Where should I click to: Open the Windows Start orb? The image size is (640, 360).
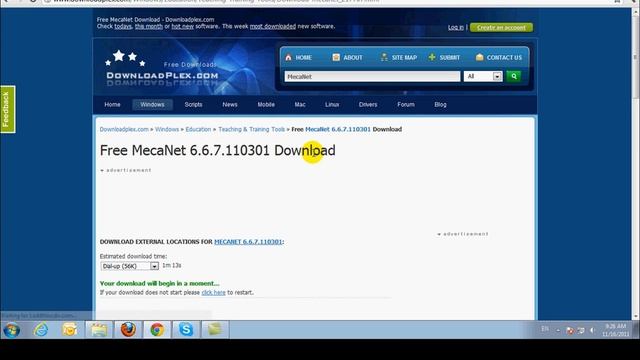(11, 330)
